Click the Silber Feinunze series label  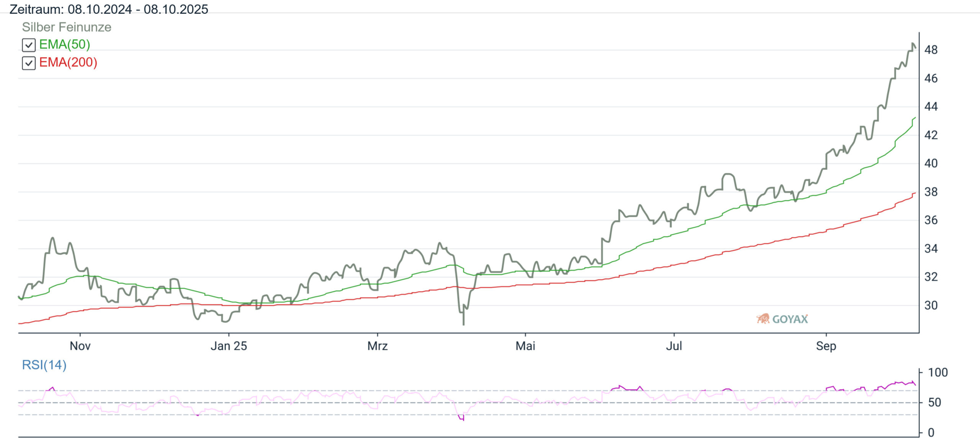[67, 27]
